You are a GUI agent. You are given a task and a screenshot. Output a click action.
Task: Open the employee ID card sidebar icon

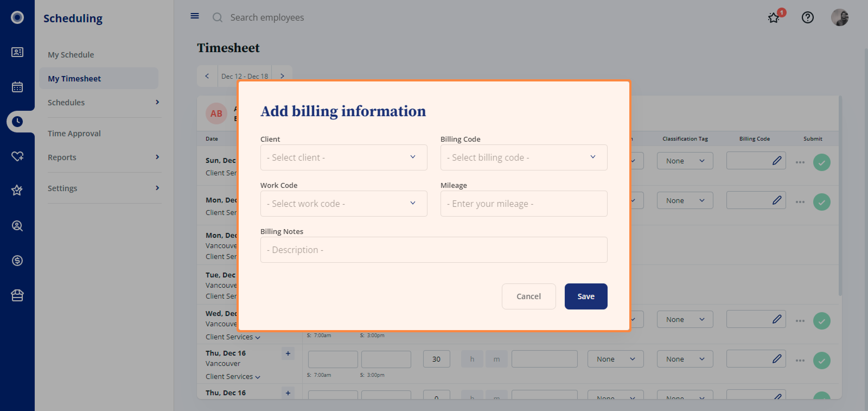point(17,52)
